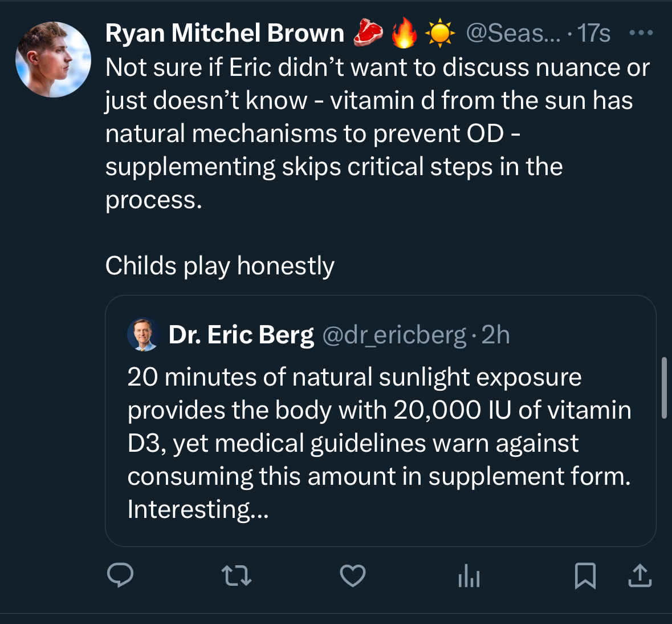Click Dr. Eric Berg's profile avatar
The image size is (672, 624).
tap(143, 334)
